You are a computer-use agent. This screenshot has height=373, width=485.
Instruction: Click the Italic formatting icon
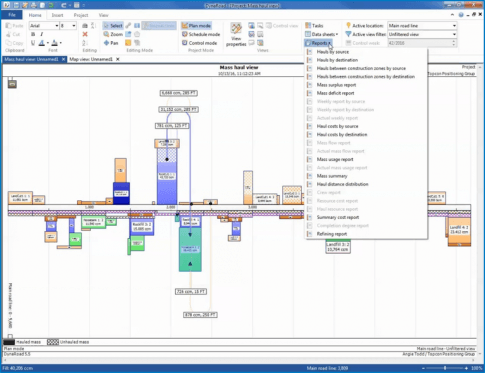[x=42, y=34]
